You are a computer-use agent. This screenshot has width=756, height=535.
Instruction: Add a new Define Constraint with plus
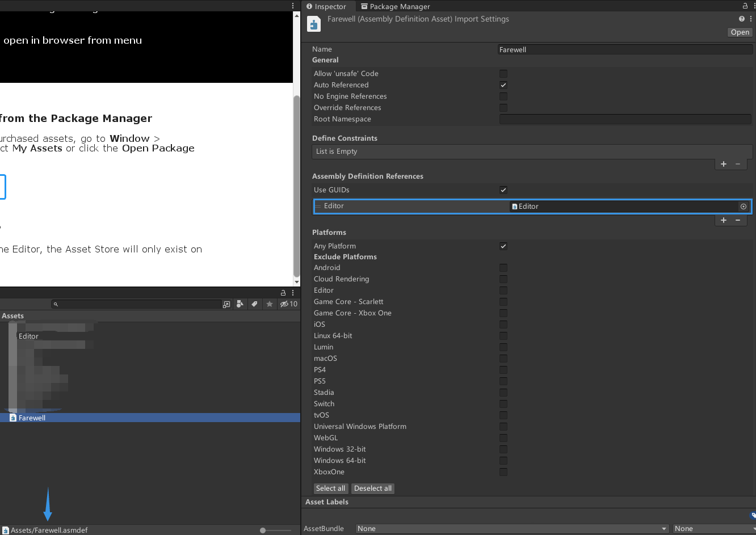coord(724,164)
